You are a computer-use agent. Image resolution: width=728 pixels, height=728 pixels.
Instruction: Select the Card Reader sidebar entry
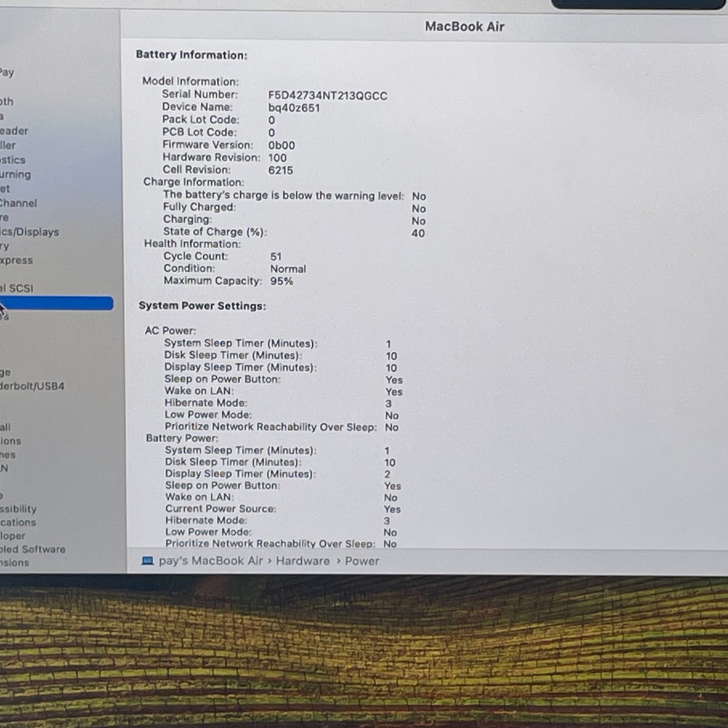(x=14, y=131)
